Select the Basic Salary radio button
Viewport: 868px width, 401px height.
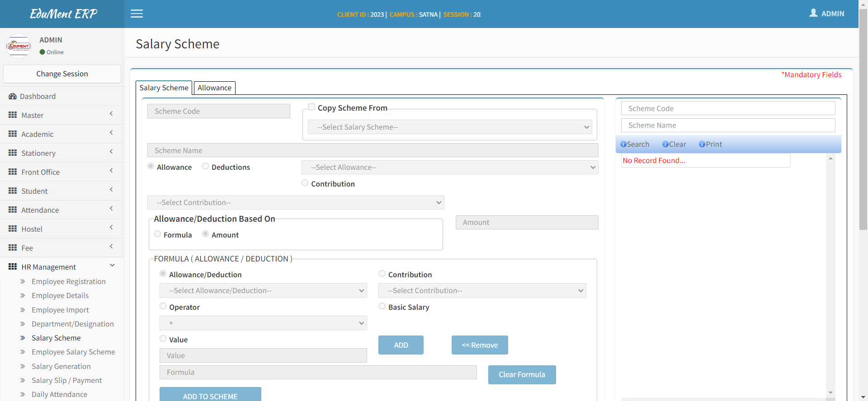coord(382,306)
